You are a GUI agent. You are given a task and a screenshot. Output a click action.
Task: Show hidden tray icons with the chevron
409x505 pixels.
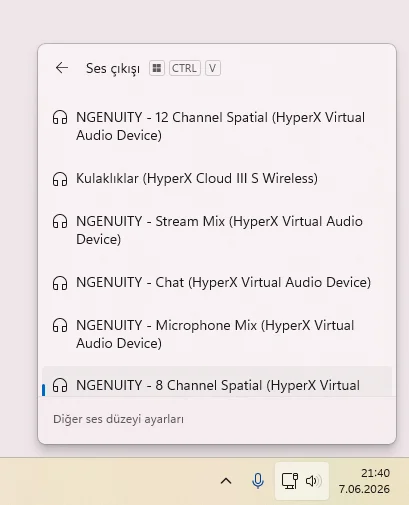click(226, 481)
